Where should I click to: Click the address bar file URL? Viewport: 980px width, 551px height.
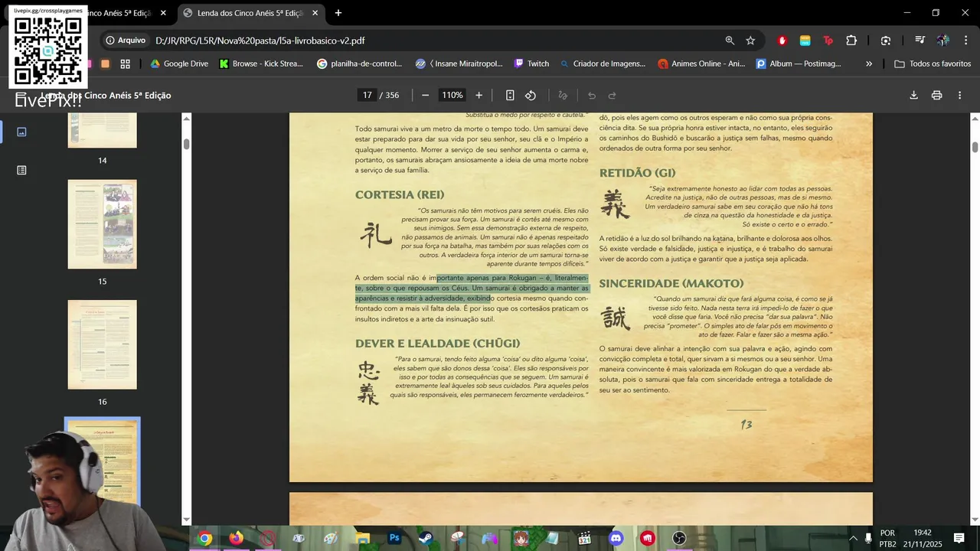tap(260, 41)
